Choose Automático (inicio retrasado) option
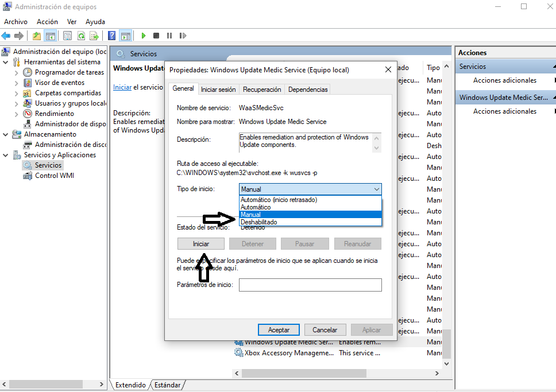Viewport: 556px width, 392px height. pos(310,200)
